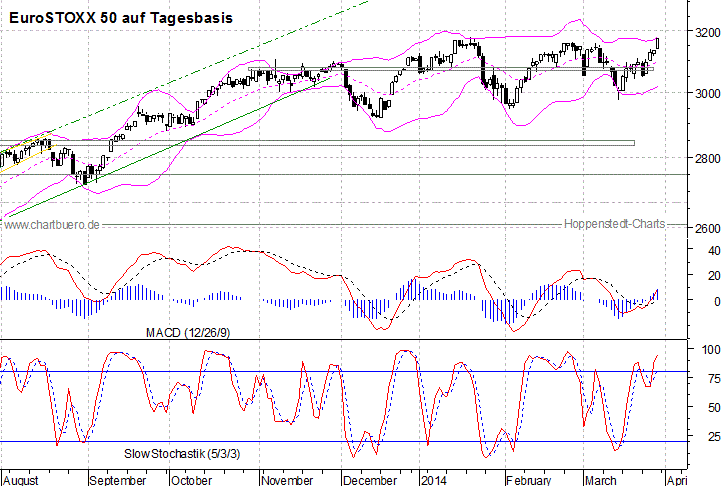
Task: Click the March month label
Action: click(601, 480)
